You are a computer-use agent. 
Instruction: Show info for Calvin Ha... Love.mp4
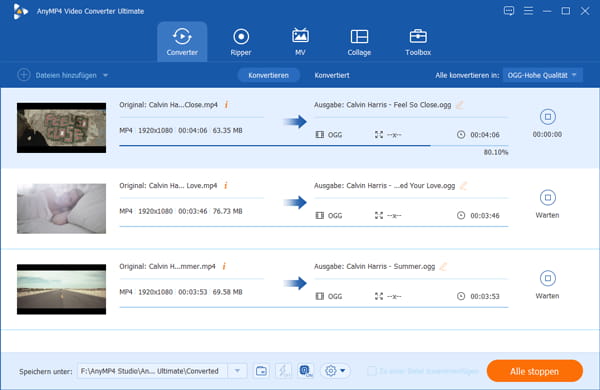pyautogui.click(x=226, y=185)
